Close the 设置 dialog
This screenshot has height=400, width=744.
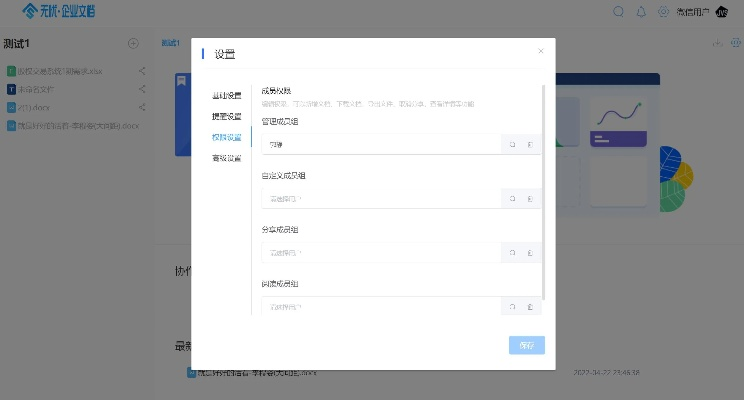click(x=541, y=51)
